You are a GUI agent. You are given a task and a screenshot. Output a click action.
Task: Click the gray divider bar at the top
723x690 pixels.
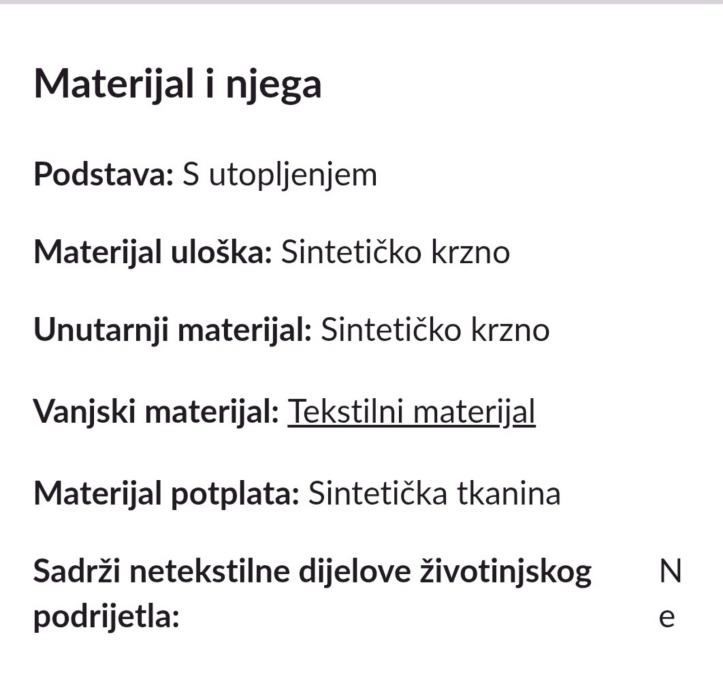click(x=361, y=2)
